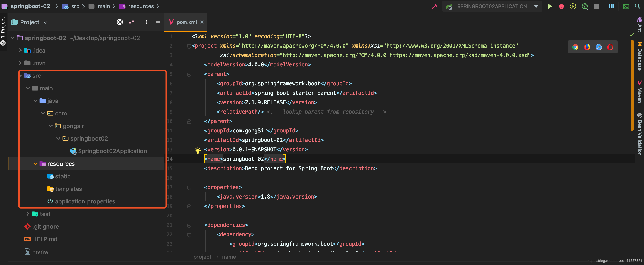Click the green Run button

[549, 7]
